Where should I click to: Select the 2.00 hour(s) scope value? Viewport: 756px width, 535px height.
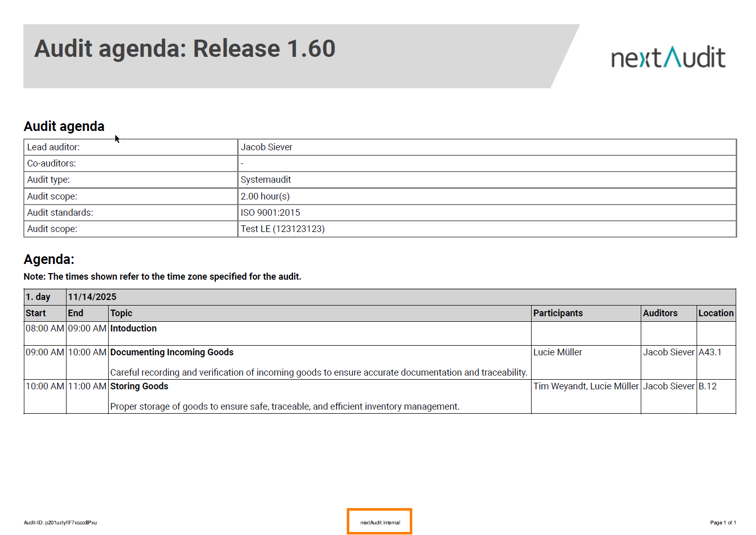pyautogui.click(x=265, y=196)
